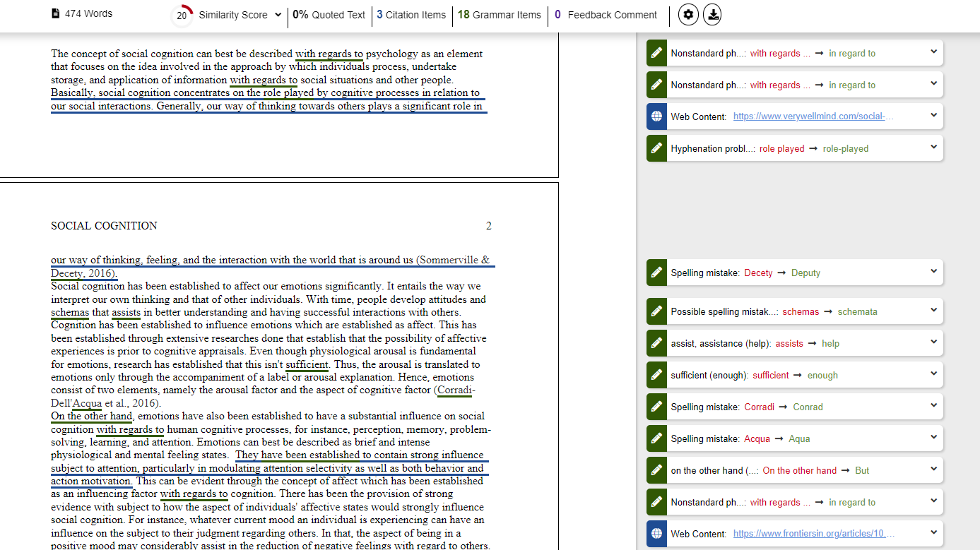Click pencil icon for 'Corradi' spelling mistake
Viewport: 980px width, 550px height.
[x=656, y=407]
